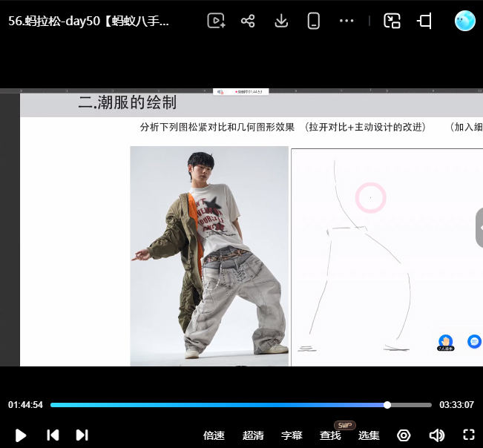The image size is (483, 448).
Task: Skip to the next video
Action: (82, 435)
